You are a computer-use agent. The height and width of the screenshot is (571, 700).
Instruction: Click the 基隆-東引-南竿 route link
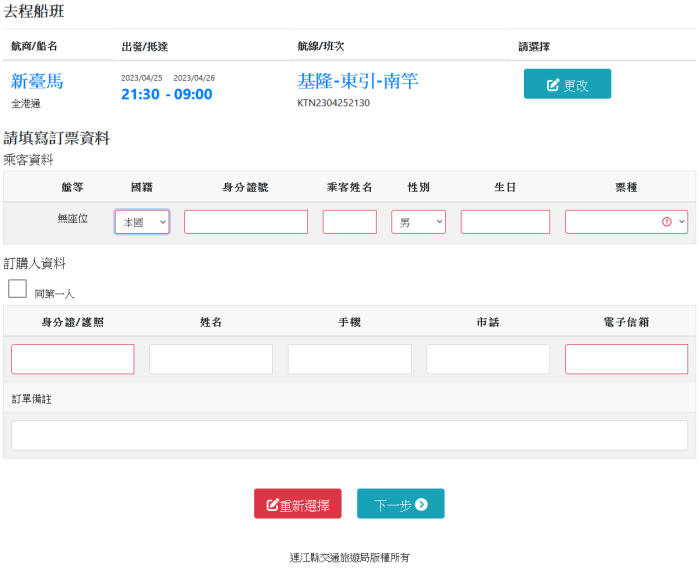tap(358, 81)
